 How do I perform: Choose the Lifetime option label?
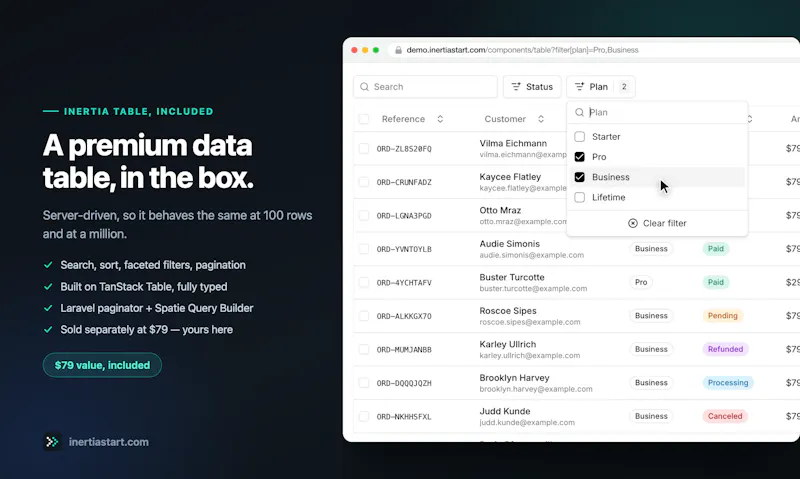click(x=609, y=197)
